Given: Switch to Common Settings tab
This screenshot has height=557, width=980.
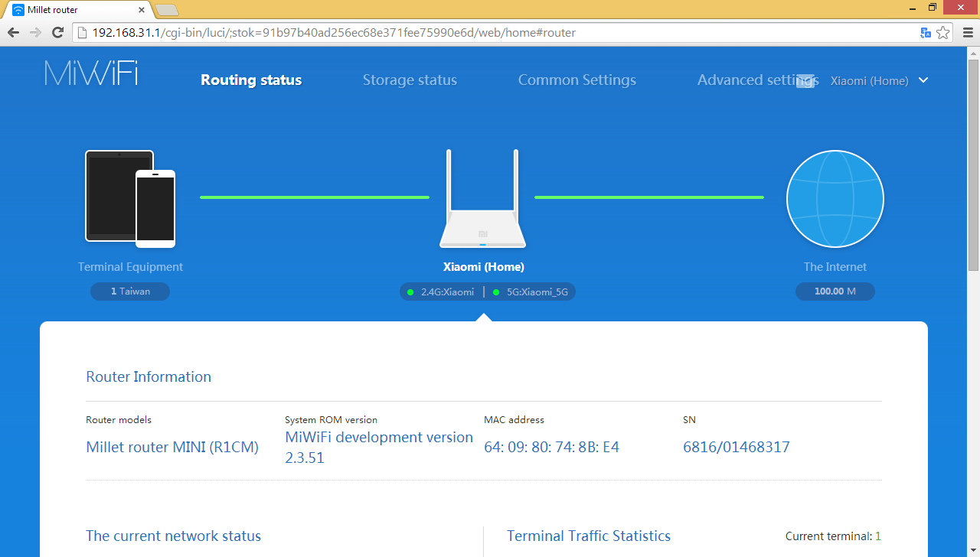Looking at the screenshot, I should pyautogui.click(x=577, y=80).
